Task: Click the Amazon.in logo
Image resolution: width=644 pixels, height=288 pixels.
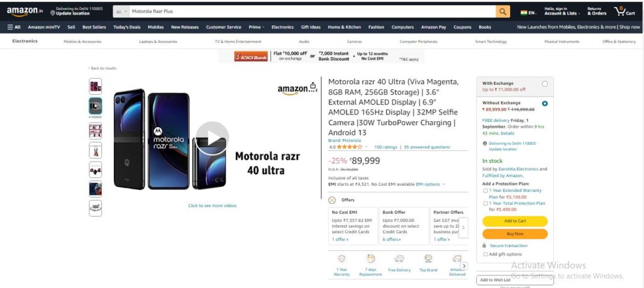Action: pos(25,11)
